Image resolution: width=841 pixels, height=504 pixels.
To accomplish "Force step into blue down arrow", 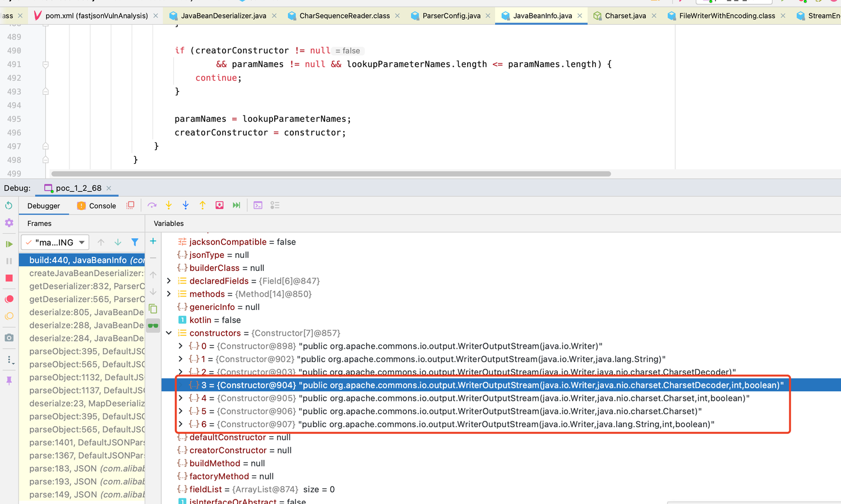I will (186, 206).
